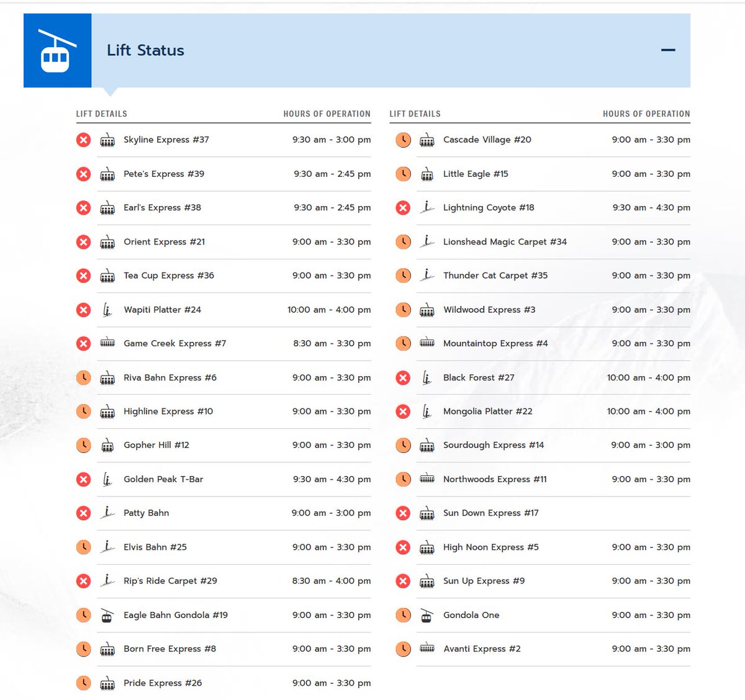Click the Golden Peak T-Bar lift name

point(163,479)
